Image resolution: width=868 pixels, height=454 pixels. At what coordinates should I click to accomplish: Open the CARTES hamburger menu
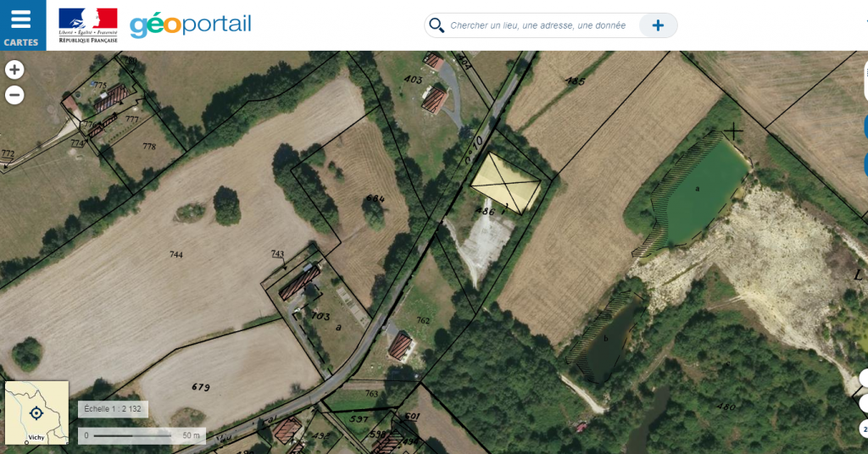click(22, 25)
